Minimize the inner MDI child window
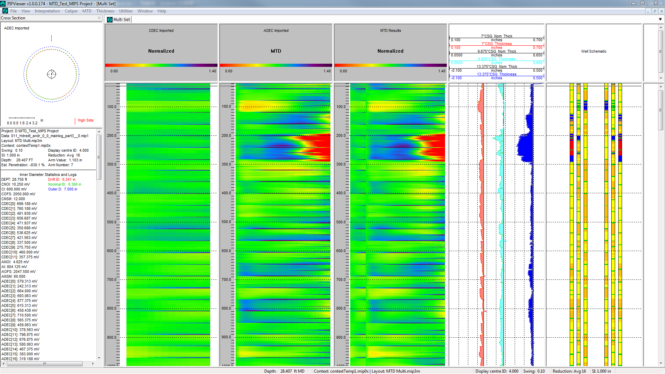 tap(648, 11)
